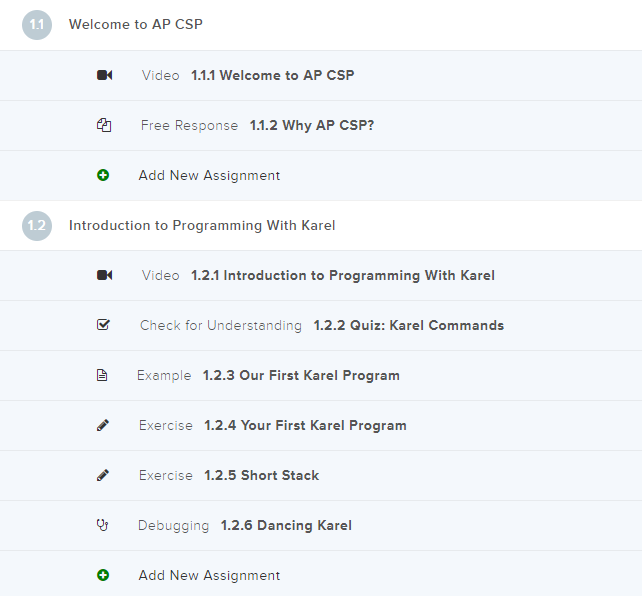Expand the Welcome to AP CSP section header
Screen dimensions: 642x596
click(135, 25)
